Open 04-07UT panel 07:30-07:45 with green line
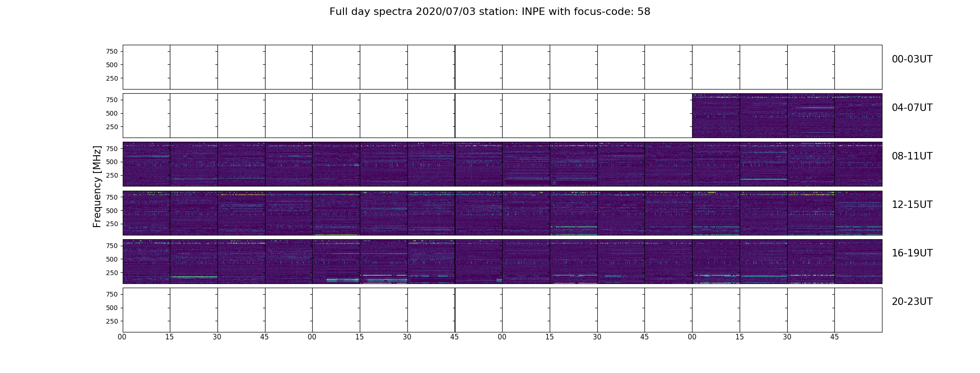The height and width of the screenshot is (373, 980). click(x=811, y=116)
